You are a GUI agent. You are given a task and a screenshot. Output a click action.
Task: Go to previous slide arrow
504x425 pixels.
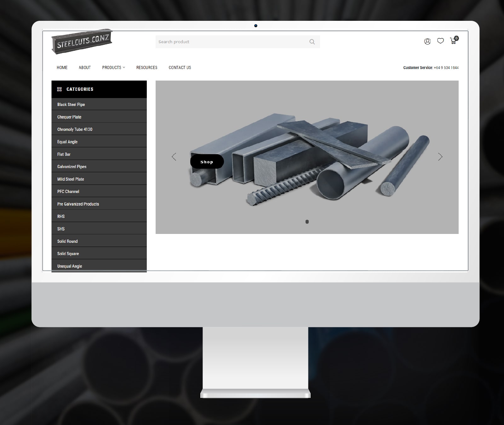pyautogui.click(x=174, y=157)
